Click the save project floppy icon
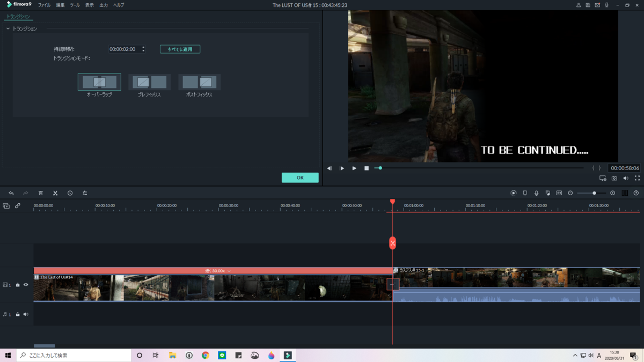This screenshot has height=362, width=644. pyautogui.click(x=588, y=5)
